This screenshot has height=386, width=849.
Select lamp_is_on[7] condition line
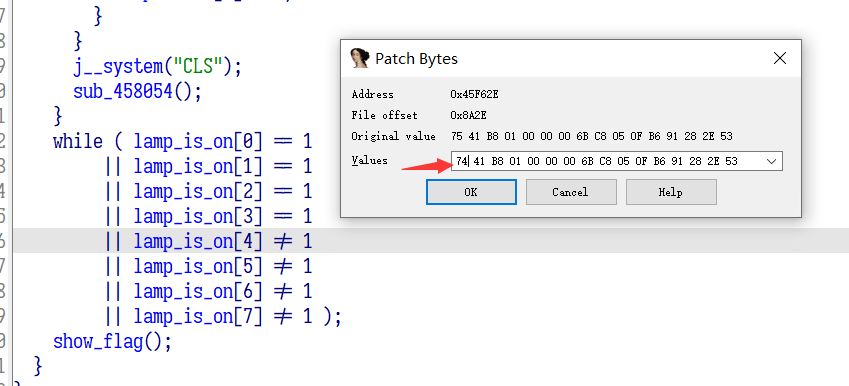[223, 316]
